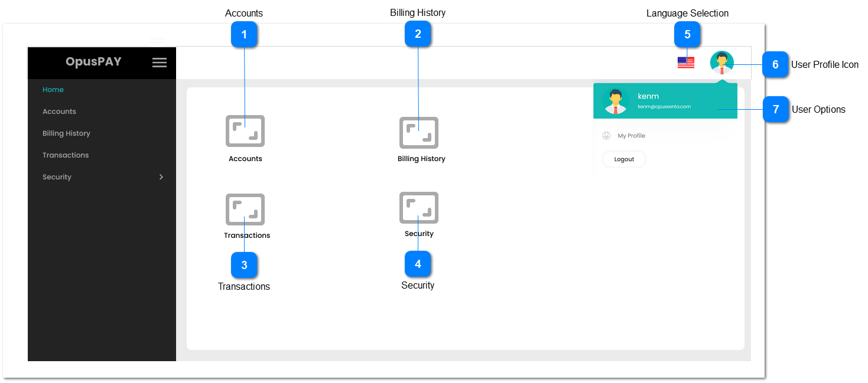Open the Security tile icon
The height and width of the screenshot is (383, 868).
[x=418, y=208]
